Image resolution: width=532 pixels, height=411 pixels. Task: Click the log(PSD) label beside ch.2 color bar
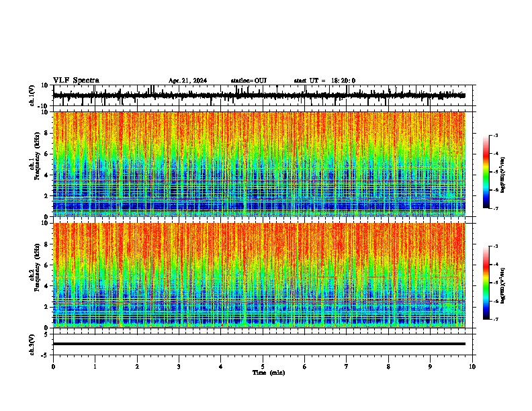point(503,285)
